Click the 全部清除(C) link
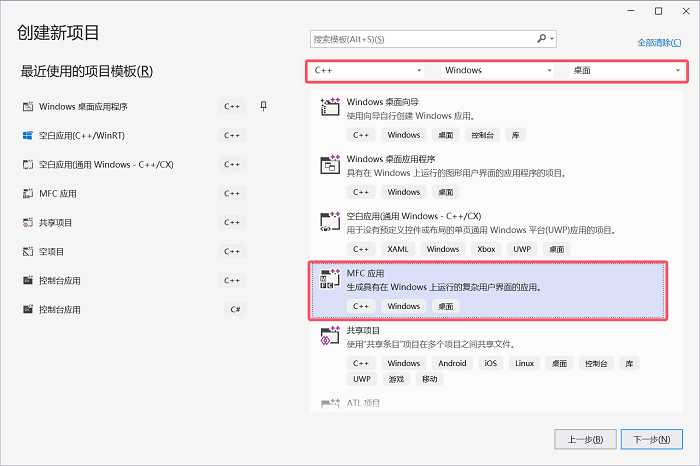The image size is (700, 466). coord(659,43)
